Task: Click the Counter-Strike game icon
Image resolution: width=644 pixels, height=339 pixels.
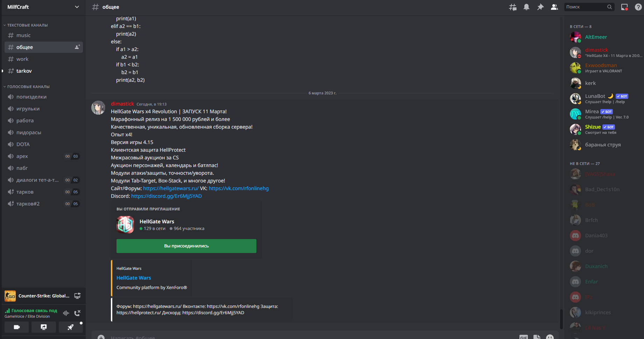Action: [x=10, y=296]
